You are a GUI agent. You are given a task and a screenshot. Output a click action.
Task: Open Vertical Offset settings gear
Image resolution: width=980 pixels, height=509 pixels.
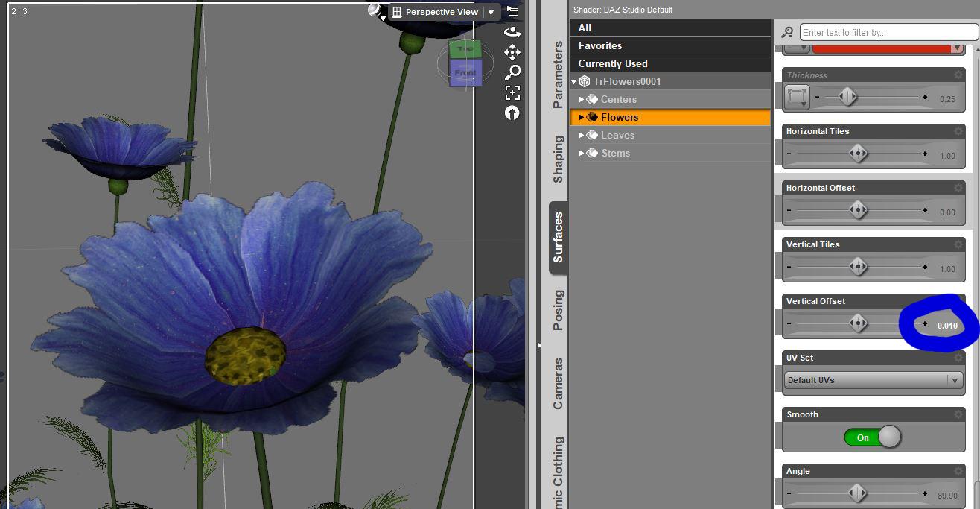point(958,301)
